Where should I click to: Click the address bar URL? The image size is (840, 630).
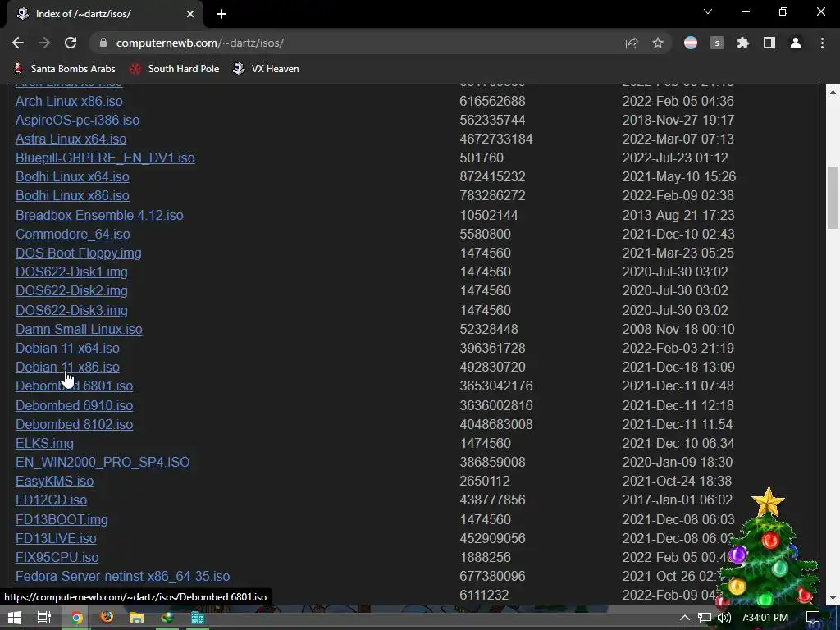pyautogui.click(x=200, y=43)
